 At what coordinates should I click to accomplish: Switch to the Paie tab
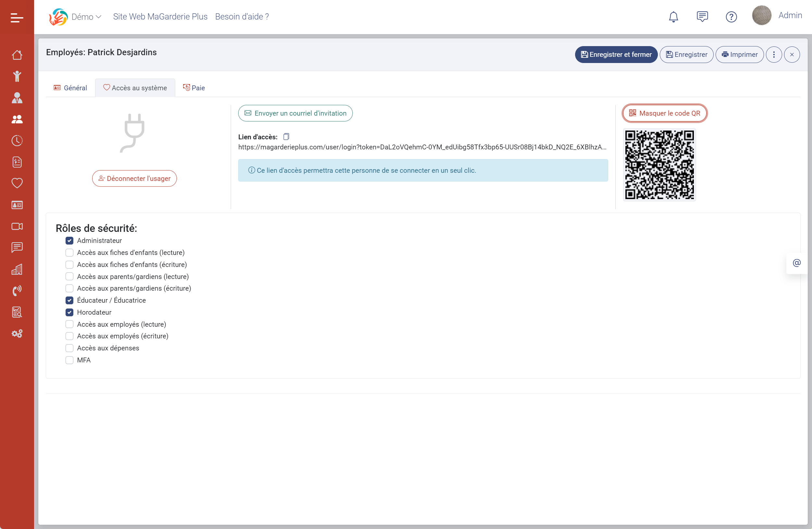click(194, 88)
